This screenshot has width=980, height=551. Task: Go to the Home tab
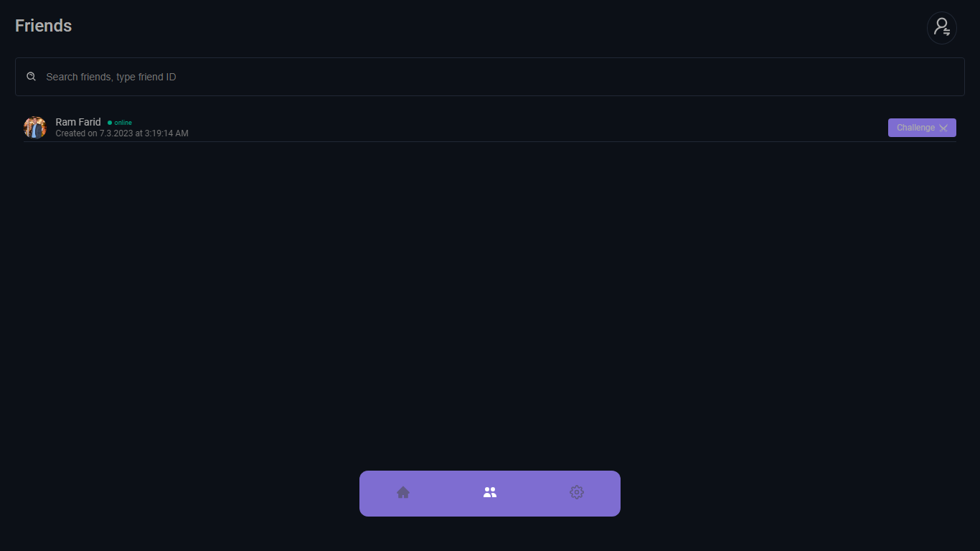tap(403, 492)
